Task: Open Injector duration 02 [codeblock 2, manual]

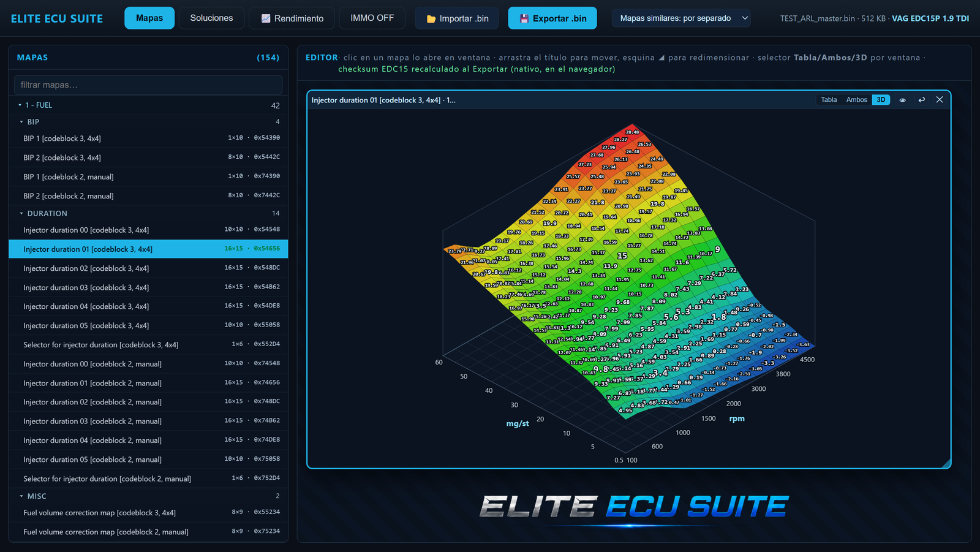Action: (x=148, y=402)
